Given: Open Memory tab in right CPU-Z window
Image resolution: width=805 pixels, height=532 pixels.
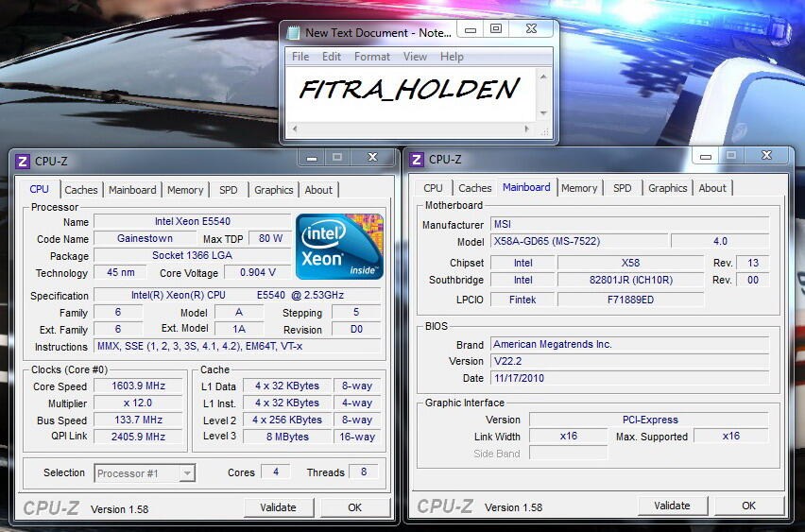Looking at the screenshot, I should tap(579, 188).
